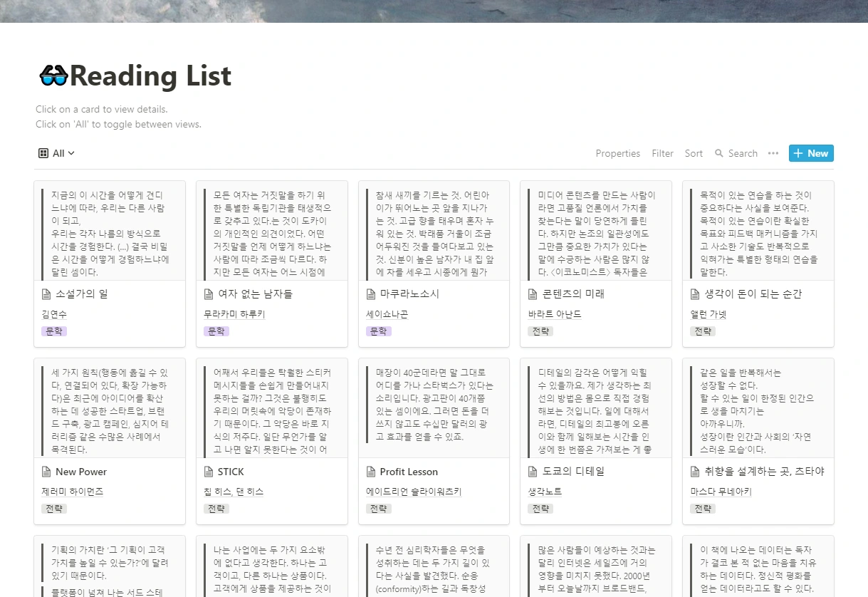This screenshot has height=597, width=868.
Task: Click 문학 tag on 여자 없는 남자들 card
Action: click(216, 331)
